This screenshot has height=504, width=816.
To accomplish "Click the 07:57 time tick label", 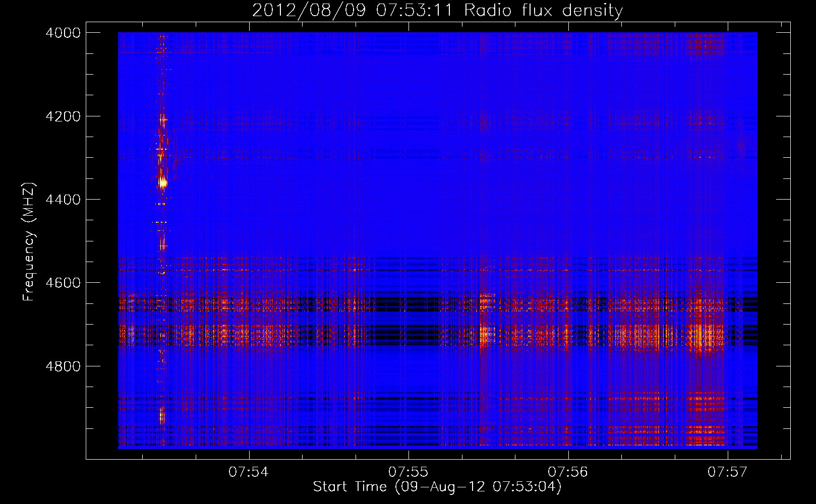I will coord(728,472).
